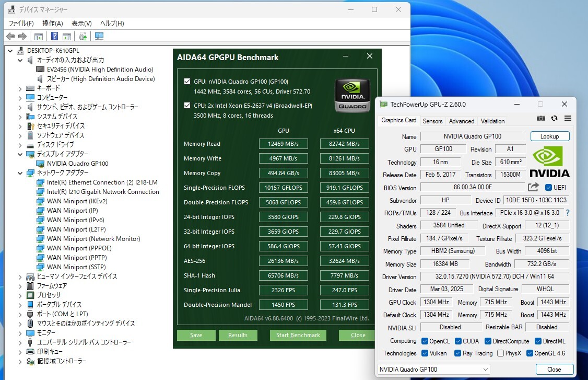Select WAN Miniport (SSTP) device
588x380 pixels.
[x=76, y=267]
